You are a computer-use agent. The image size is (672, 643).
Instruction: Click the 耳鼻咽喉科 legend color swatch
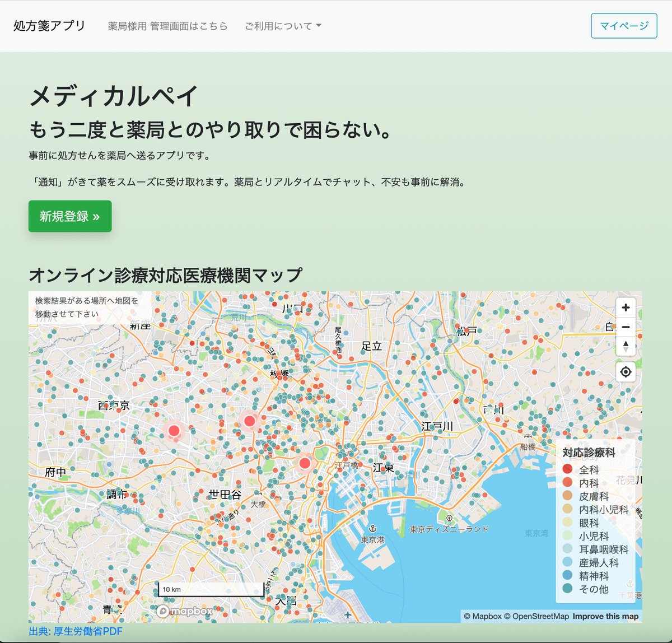pos(567,549)
